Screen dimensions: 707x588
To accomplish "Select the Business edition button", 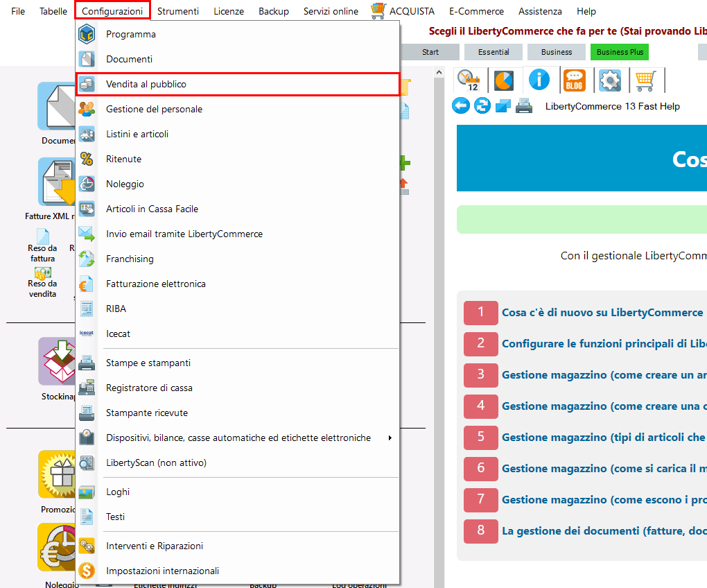I will tap(557, 52).
